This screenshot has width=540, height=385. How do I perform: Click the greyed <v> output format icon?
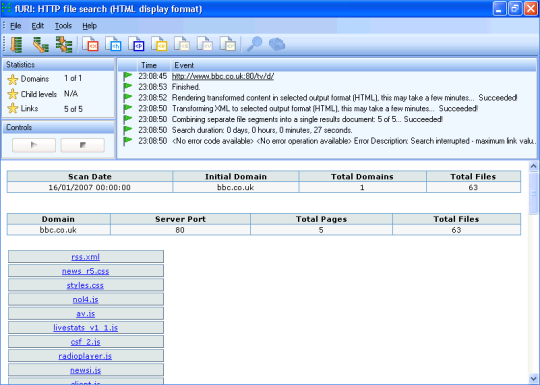[x=205, y=44]
